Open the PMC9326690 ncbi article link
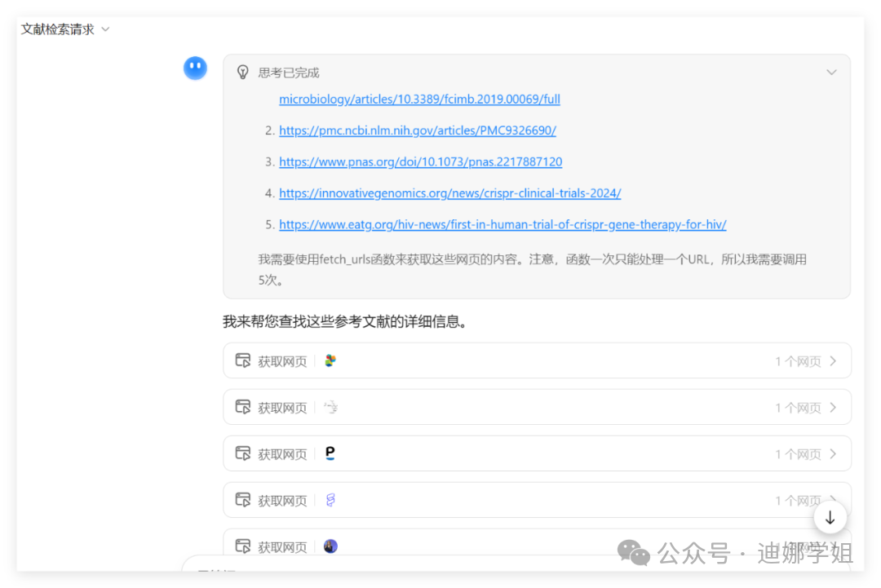 (418, 130)
